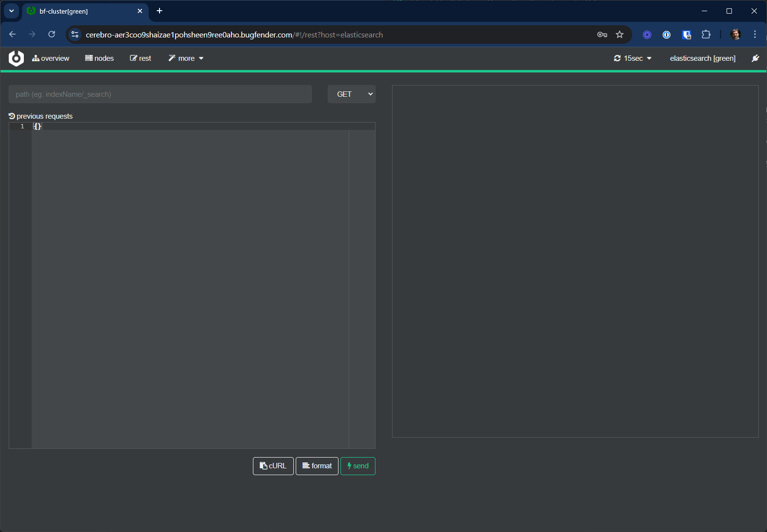Viewport: 767px width, 532px height.
Task: Open the Extensions puzzle icon
Action: tap(706, 35)
